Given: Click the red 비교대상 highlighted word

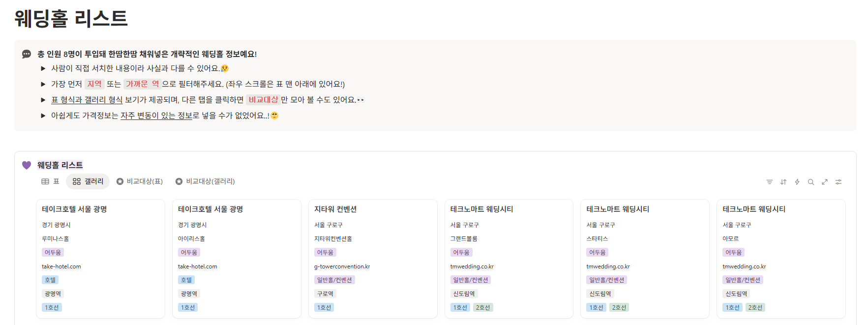Looking at the screenshot, I should click(263, 100).
